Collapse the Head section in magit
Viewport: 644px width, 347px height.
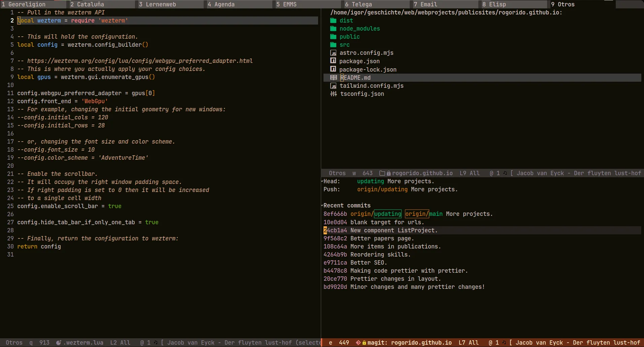click(322, 181)
